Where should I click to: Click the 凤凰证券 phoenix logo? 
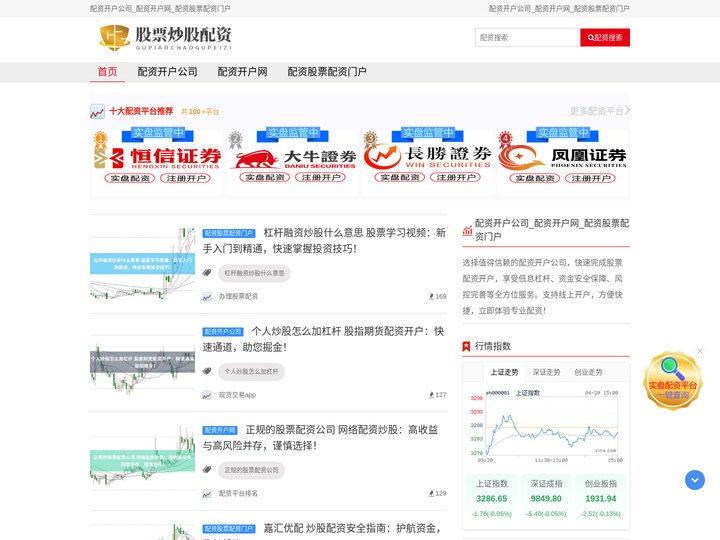coord(562,158)
